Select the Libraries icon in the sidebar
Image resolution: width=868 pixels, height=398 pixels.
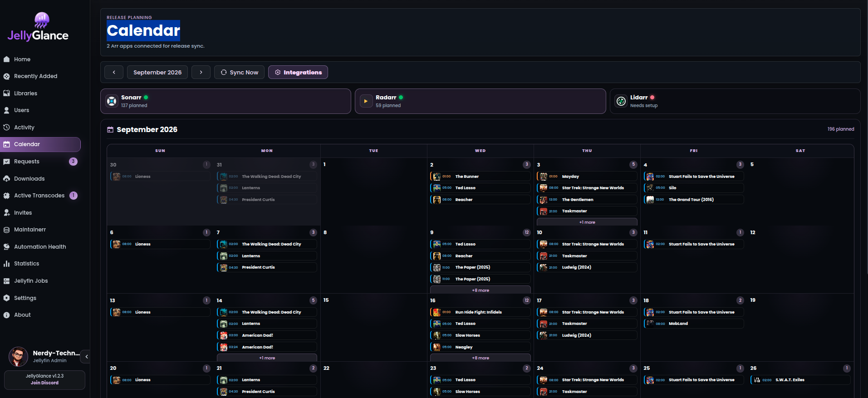click(7, 93)
